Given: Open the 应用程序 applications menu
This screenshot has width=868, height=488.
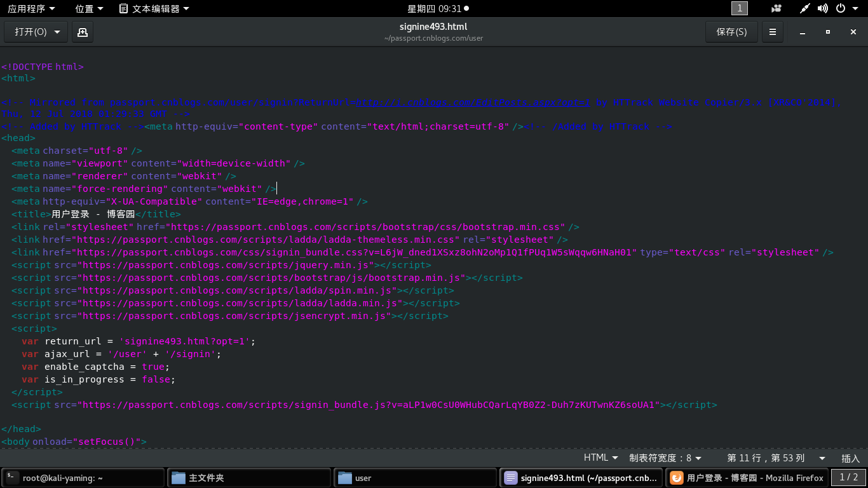Looking at the screenshot, I should pyautogui.click(x=31, y=9).
